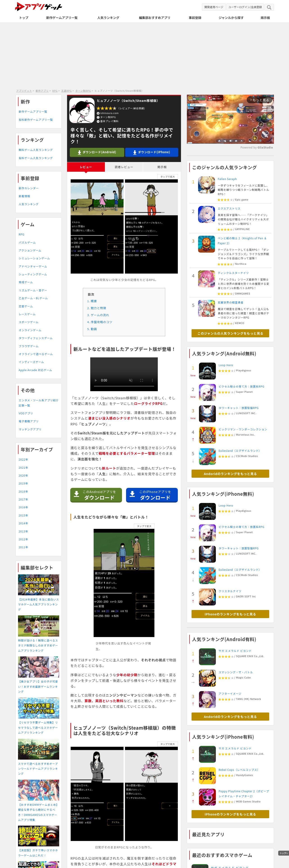Open トップ in the main navigation
Screen dimensions: 289x868
click(24, 18)
